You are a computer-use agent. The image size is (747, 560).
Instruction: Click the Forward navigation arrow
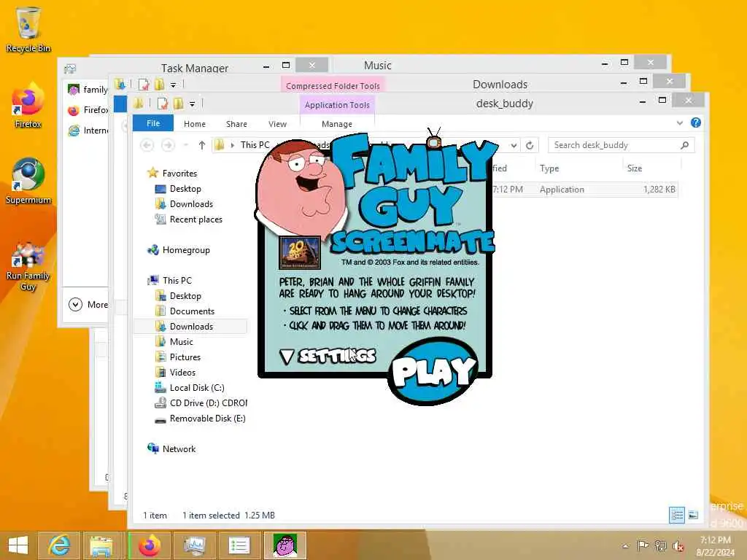point(168,145)
